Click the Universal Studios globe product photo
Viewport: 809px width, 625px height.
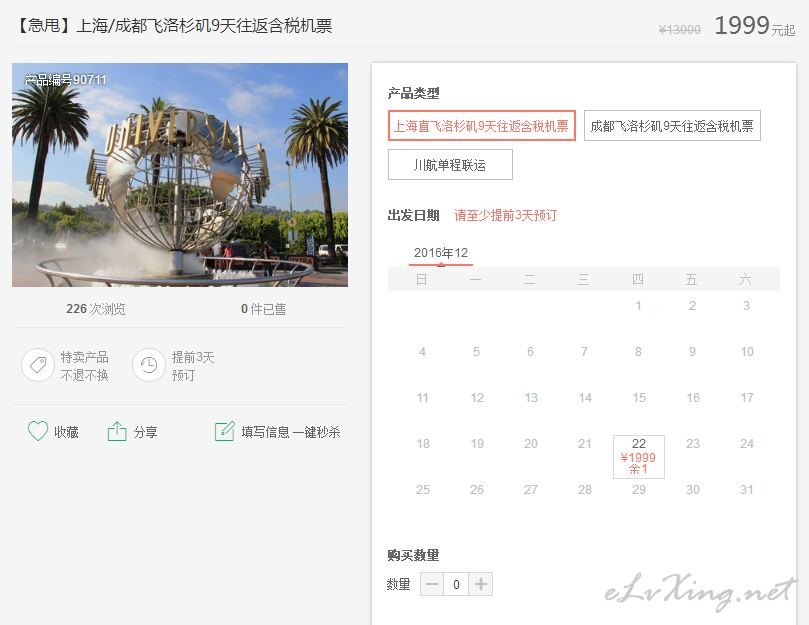180,174
